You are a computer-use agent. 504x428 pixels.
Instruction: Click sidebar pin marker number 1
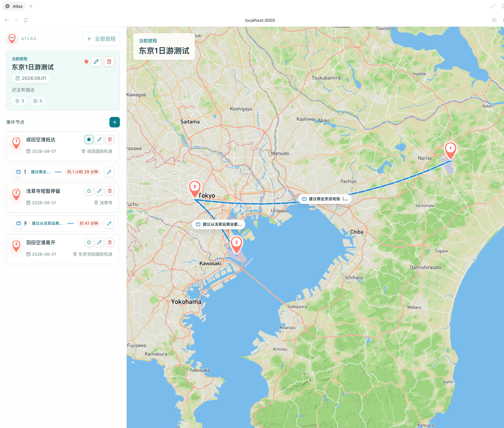(x=16, y=143)
